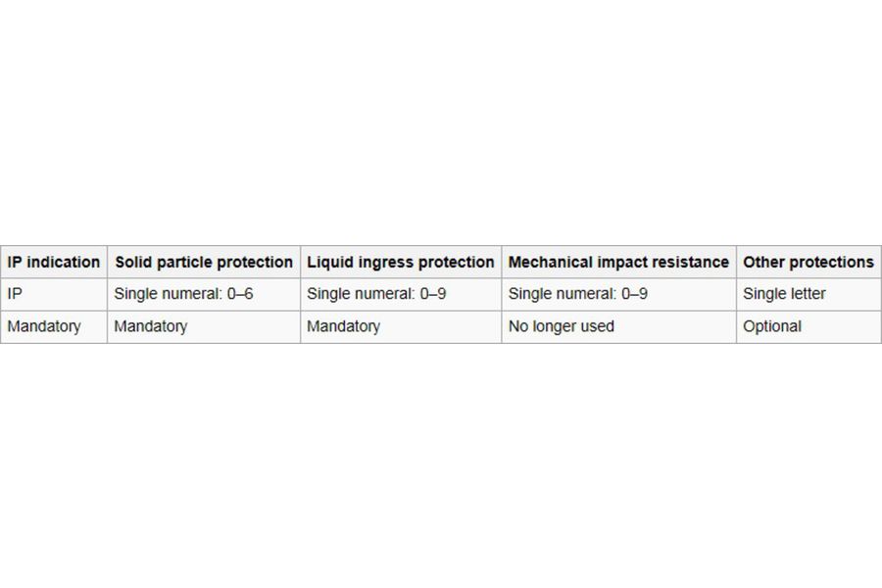Select the Single numeral: 0–6 cell

click(204, 294)
